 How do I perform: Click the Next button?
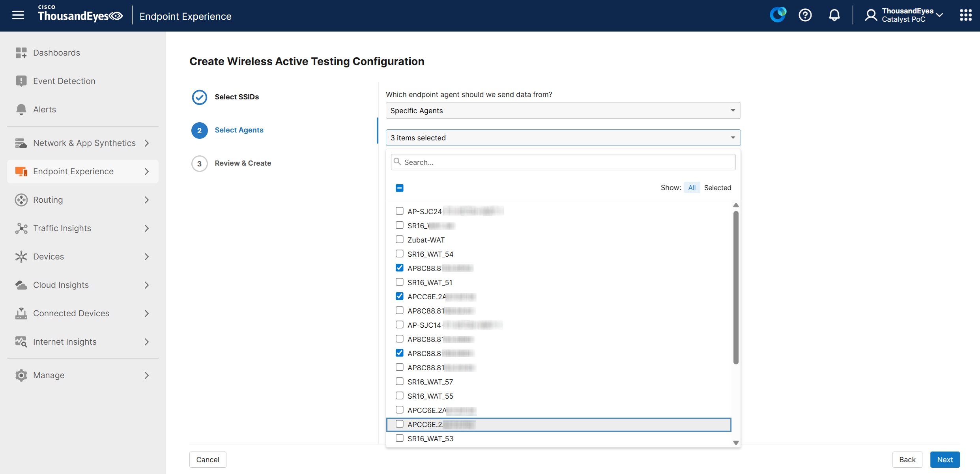pos(944,459)
